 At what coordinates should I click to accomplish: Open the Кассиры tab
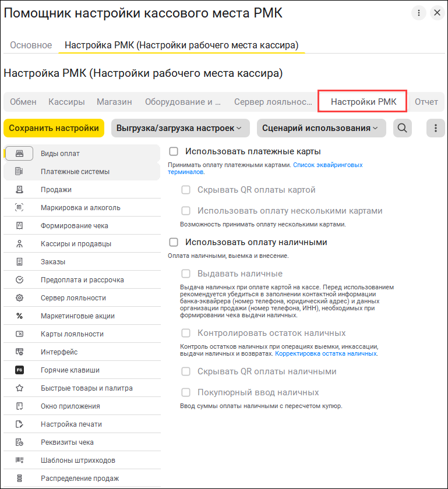pos(66,102)
